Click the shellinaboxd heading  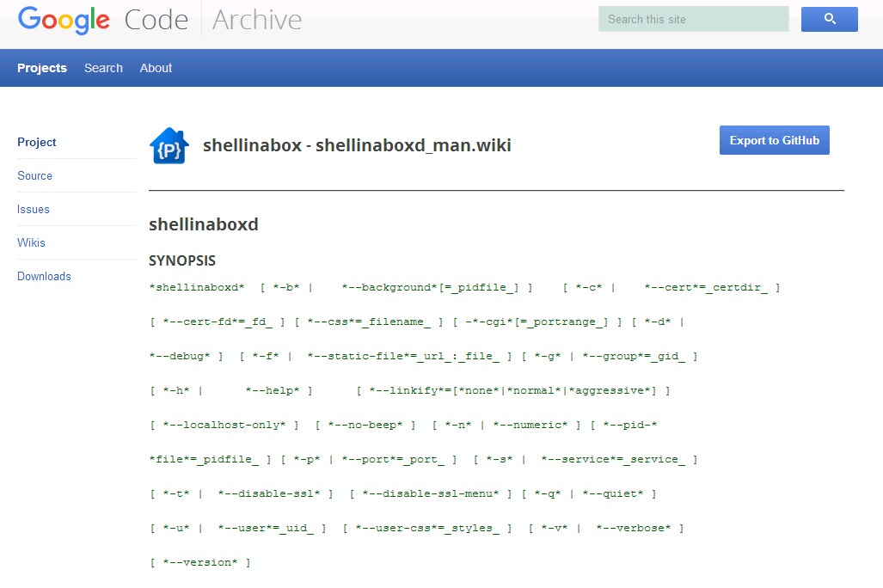coord(203,224)
